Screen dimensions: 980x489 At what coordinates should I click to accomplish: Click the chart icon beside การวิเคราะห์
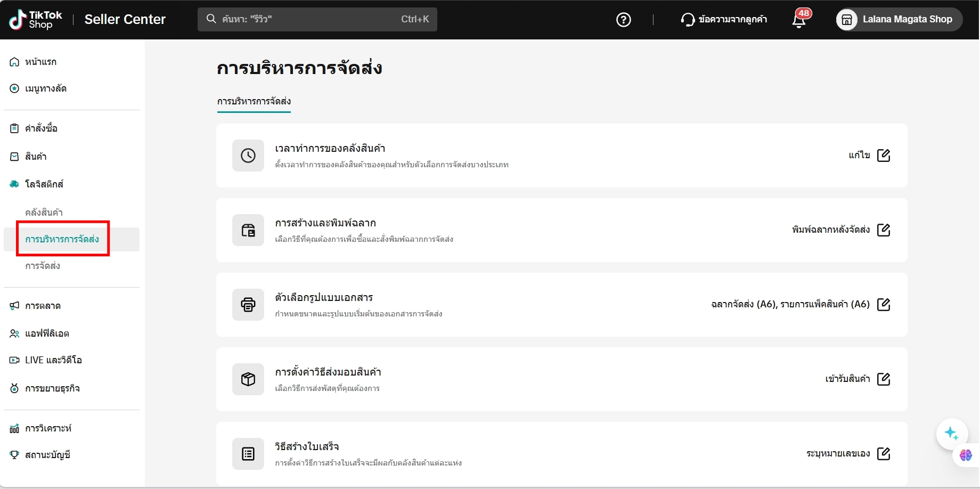click(14, 428)
